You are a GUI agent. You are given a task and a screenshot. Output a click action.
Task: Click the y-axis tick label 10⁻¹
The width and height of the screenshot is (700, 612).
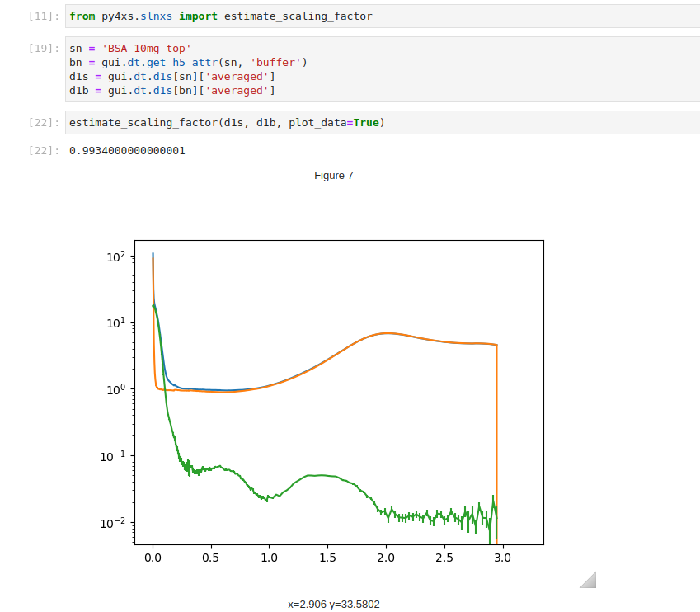pyautogui.click(x=113, y=455)
